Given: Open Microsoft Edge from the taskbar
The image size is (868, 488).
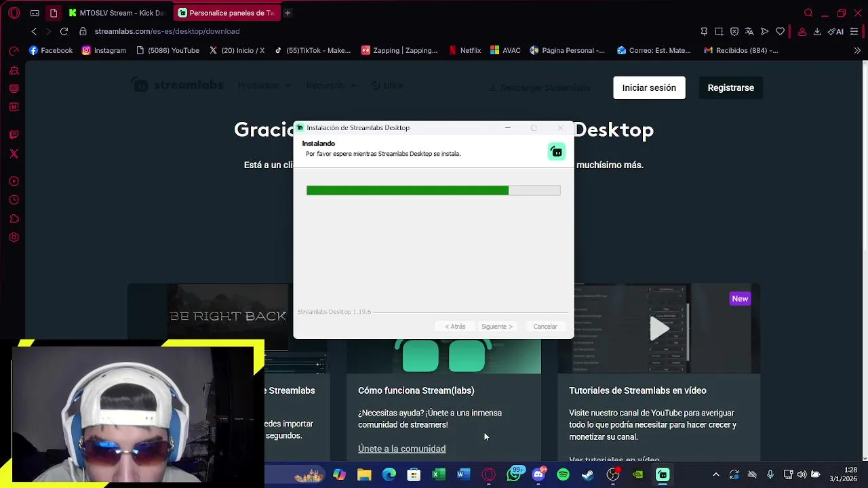Looking at the screenshot, I should pos(389,475).
